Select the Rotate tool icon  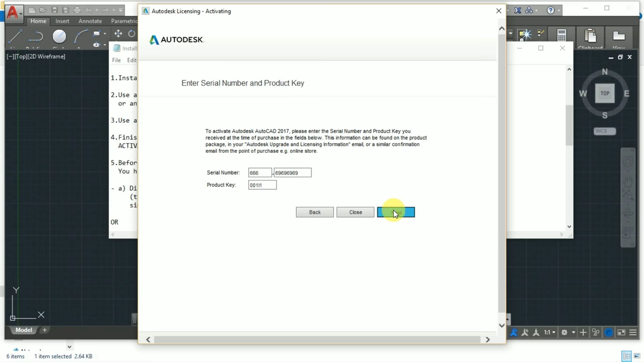131,34
